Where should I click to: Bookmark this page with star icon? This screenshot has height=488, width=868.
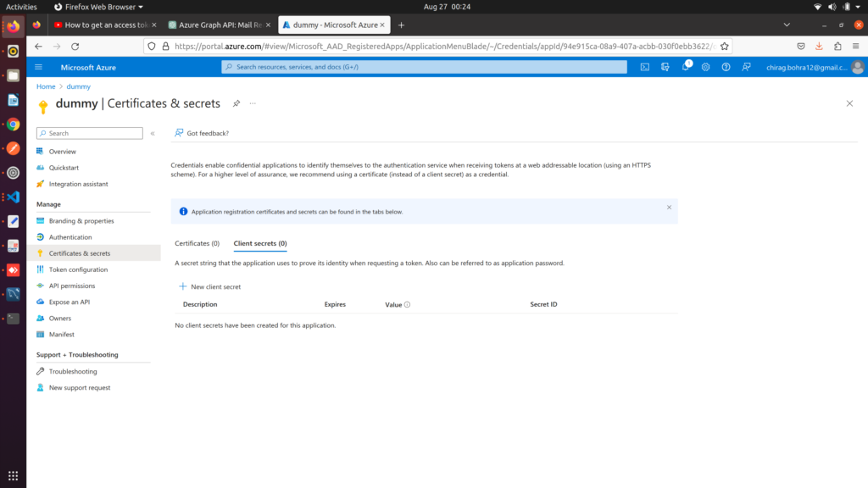(724, 47)
